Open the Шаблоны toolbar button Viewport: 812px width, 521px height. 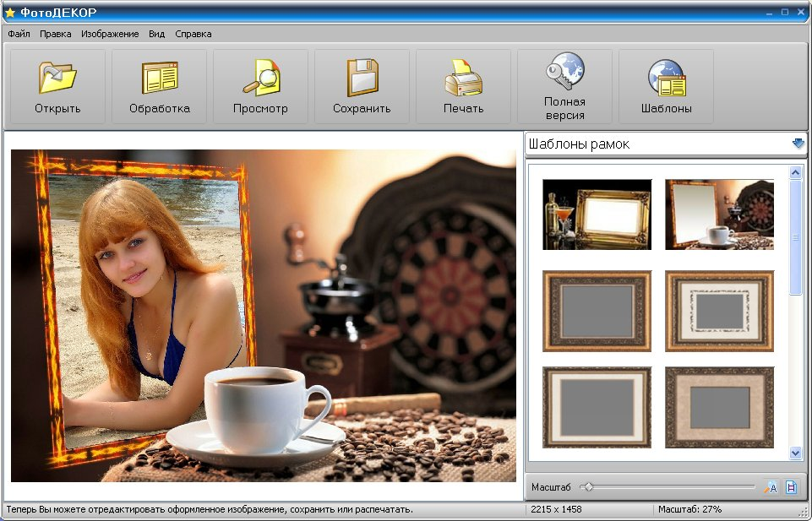(667, 86)
